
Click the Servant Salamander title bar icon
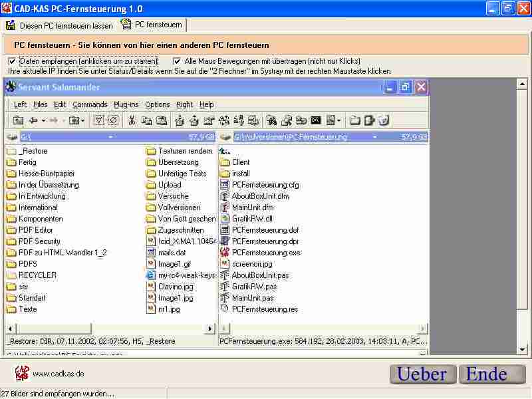[x=11, y=87]
